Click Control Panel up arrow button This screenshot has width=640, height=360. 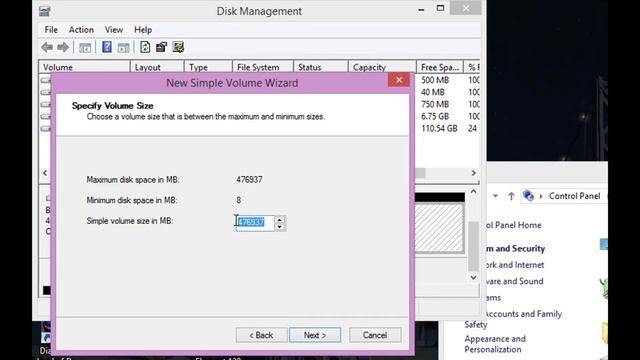click(511, 196)
